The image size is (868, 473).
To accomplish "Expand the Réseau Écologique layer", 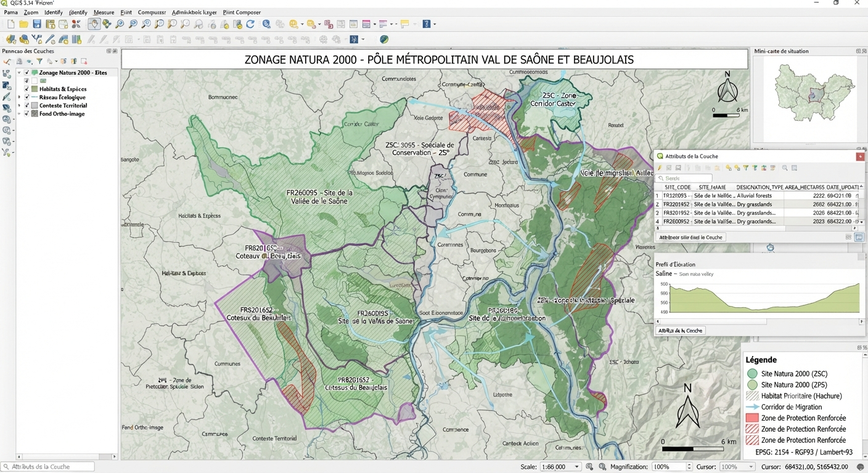I will tap(19, 97).
